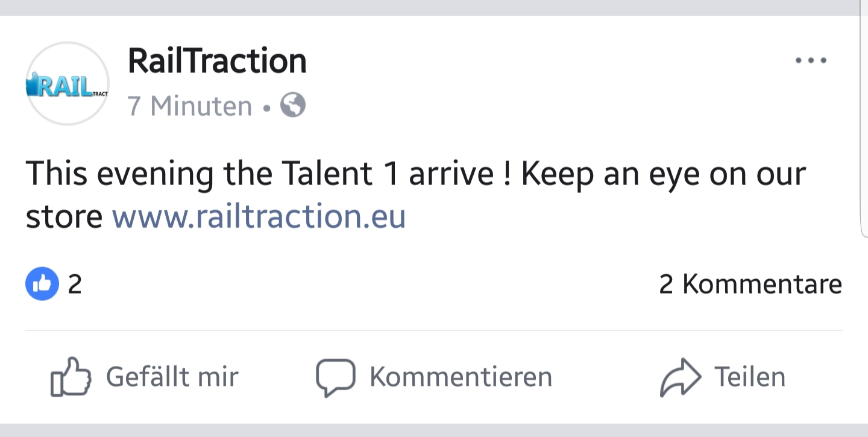Visit the www.railtraction.eu link

click(x=259, y=216)
